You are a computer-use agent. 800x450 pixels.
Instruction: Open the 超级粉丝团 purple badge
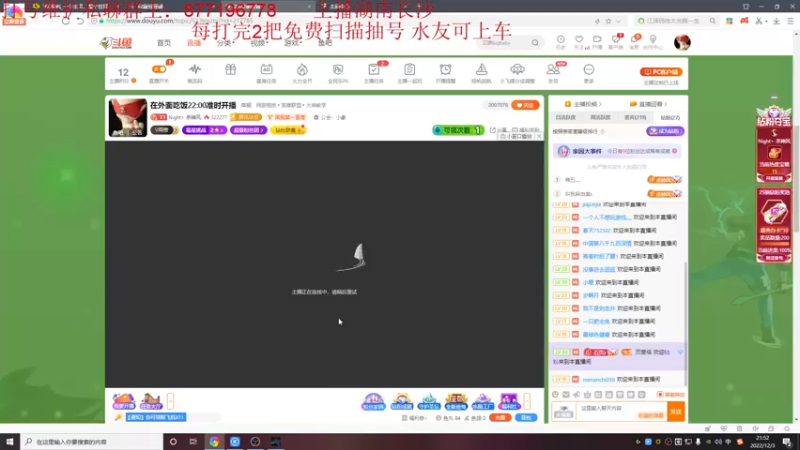pyautogui.click(x=248, y=130)
